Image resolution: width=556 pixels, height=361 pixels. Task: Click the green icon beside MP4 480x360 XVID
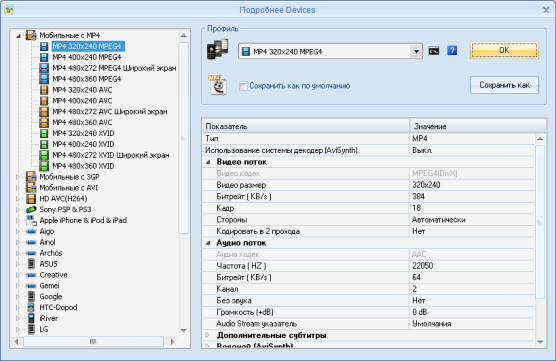pos(44,166)
